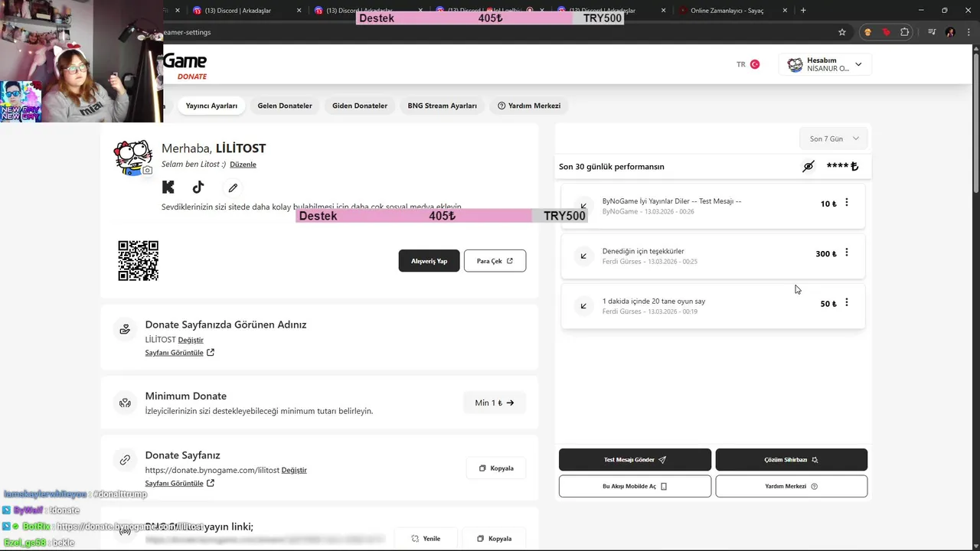Screen dimensions: 980x551
Task: Click the Turkish flag language icon
Action: click(x=755, y=64)
